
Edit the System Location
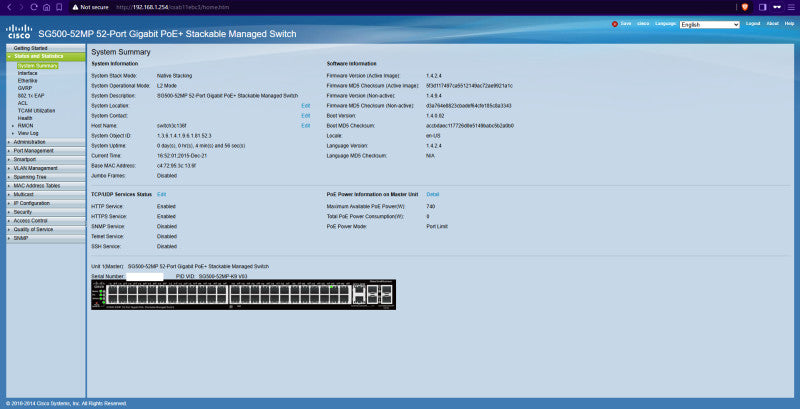coord(306,106)
